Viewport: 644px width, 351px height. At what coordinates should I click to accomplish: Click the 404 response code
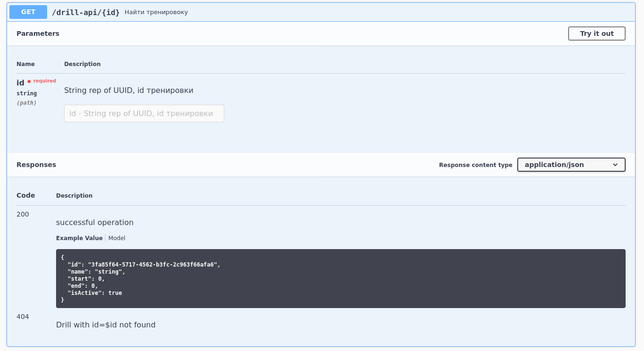(x=23, y=317)
